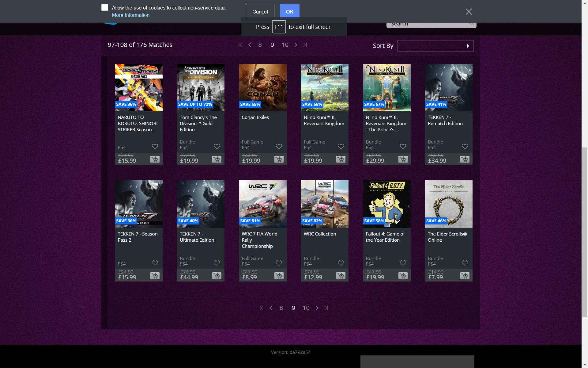Go to next page in bottom pagination

pyautogui.click(x=317, y=308)
